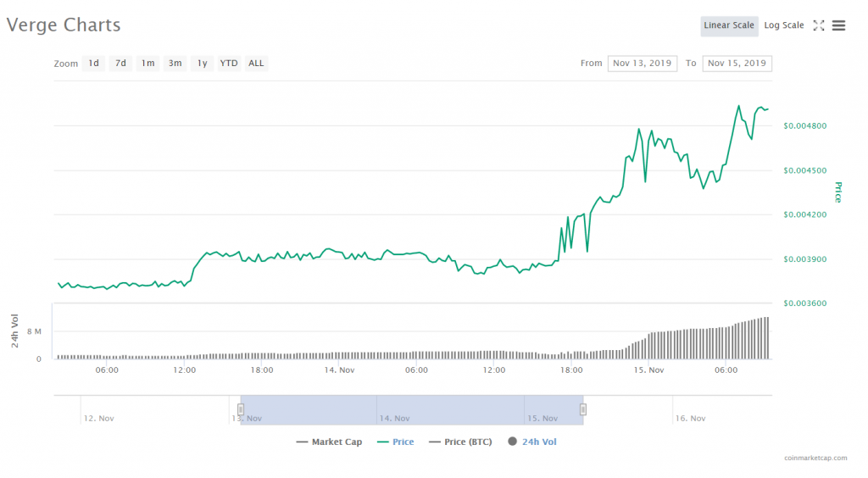Screen dimensions: 868x478
Task: Switch to Linear Scale
Action: tap(729, 25)
